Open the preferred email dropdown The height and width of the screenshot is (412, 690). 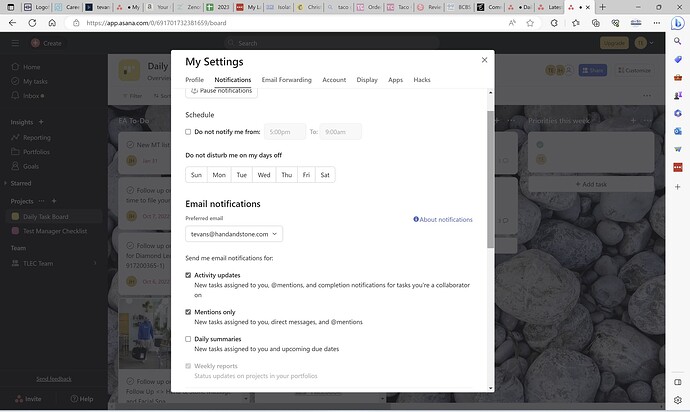(x=234, y=234)
